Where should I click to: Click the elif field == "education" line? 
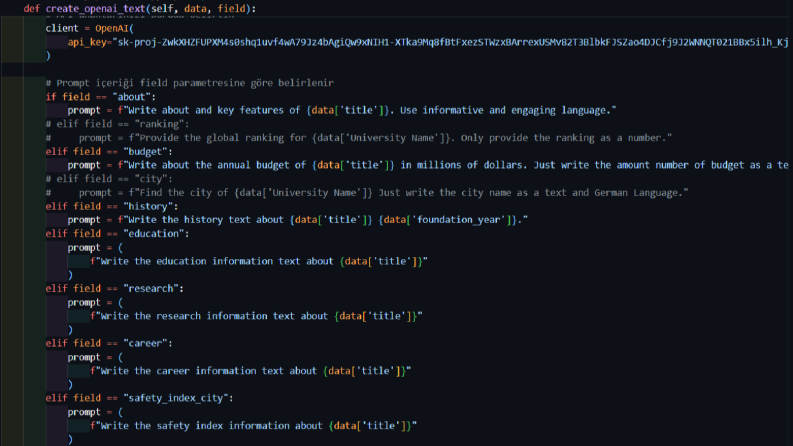tap(117, 234)
